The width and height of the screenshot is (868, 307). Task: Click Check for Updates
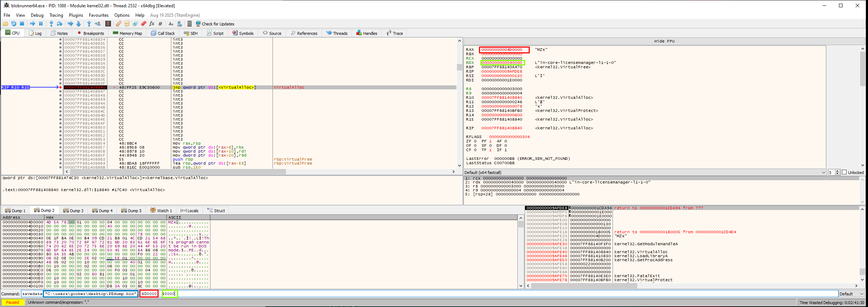tap(215, 24)
